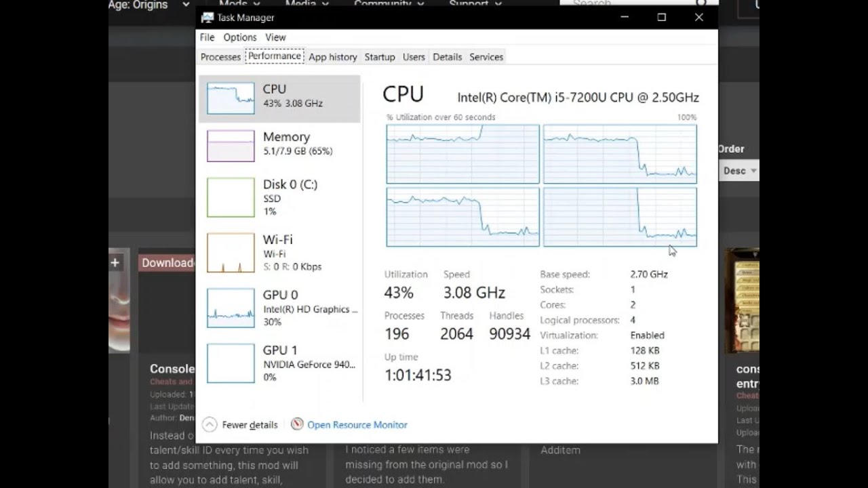This screenshot has width=868, height=488.
Task: Switch to the Startup tab
Action: pyautogui.click(x=380, y=57)
